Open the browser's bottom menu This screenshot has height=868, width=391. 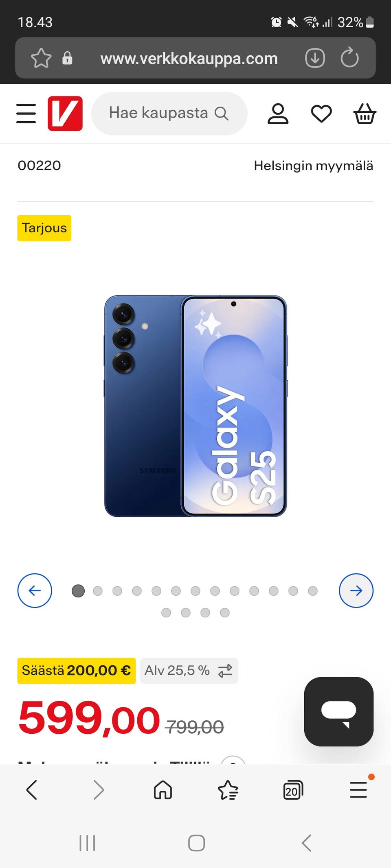pos(358,790)
